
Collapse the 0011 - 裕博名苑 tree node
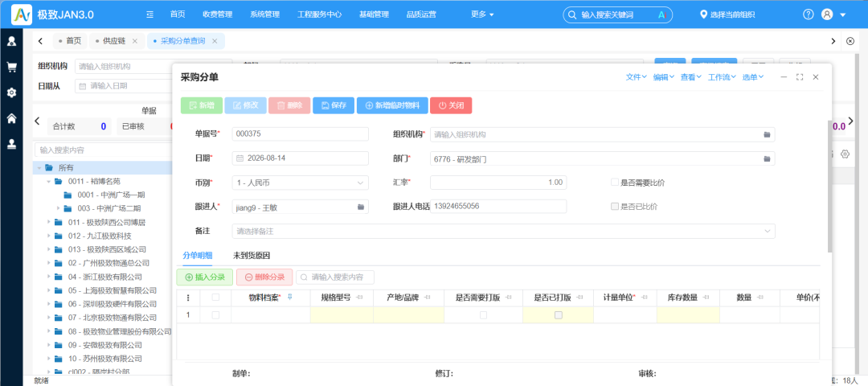tap(49, 182)
